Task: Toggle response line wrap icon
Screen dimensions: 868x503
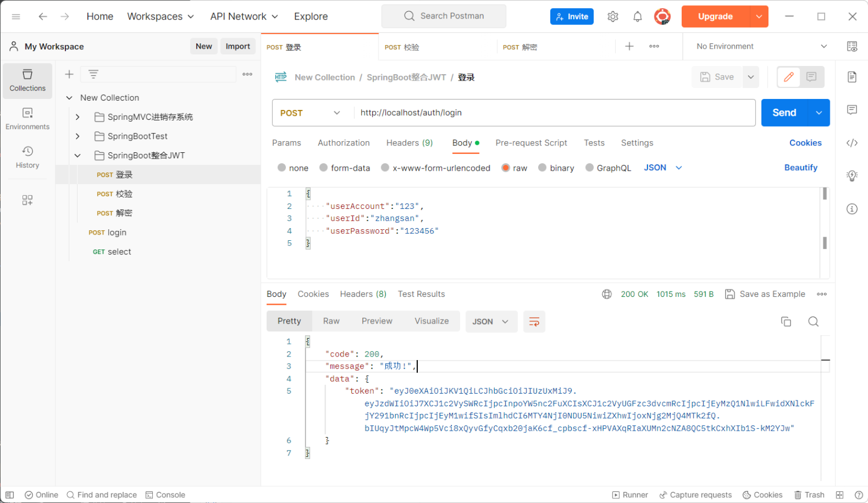Action: tap(534, 322)
